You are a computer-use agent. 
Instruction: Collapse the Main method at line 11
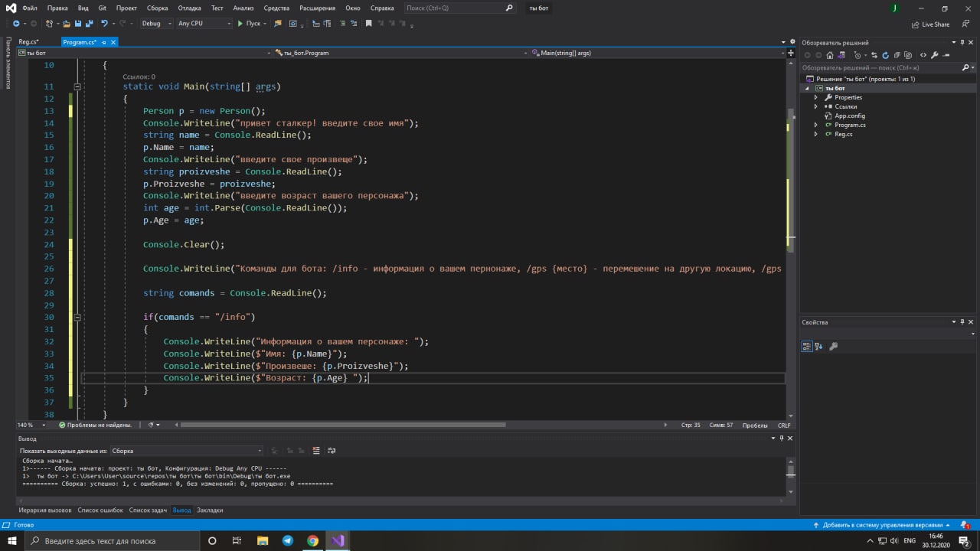tap(77, 86)
